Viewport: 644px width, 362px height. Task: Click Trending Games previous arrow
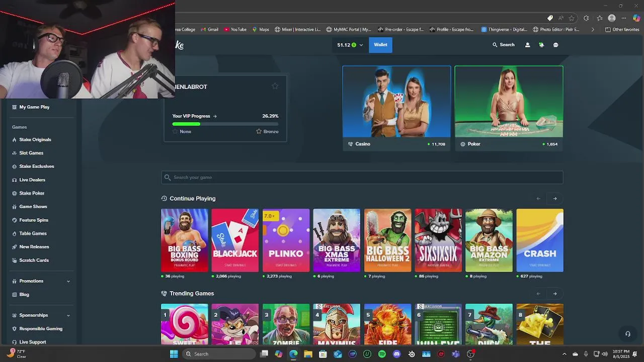[x=538, y=294]
